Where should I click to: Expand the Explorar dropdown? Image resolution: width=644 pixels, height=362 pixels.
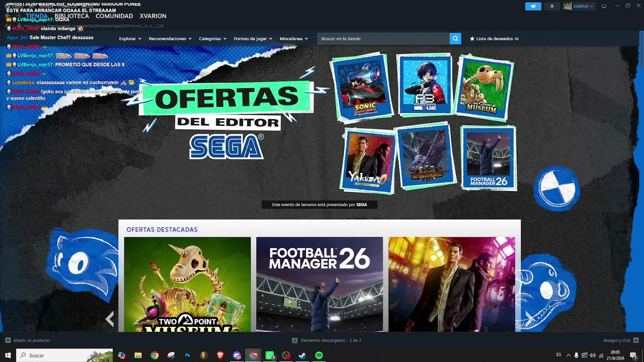130,39
